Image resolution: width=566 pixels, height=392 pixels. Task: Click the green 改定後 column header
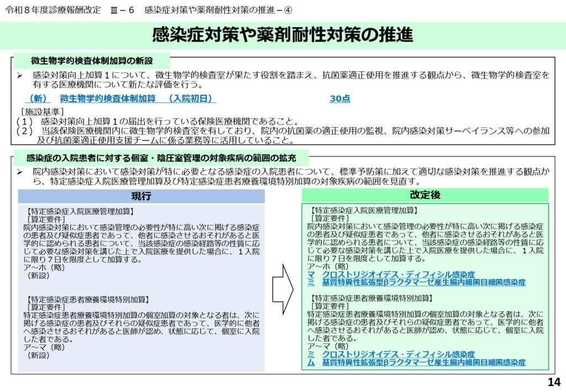[424, 195]
